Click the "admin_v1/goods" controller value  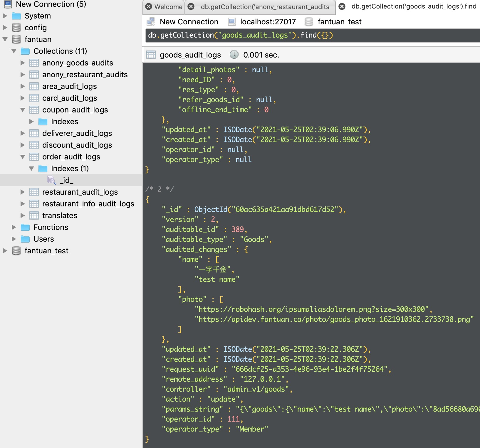coord(256,389)
